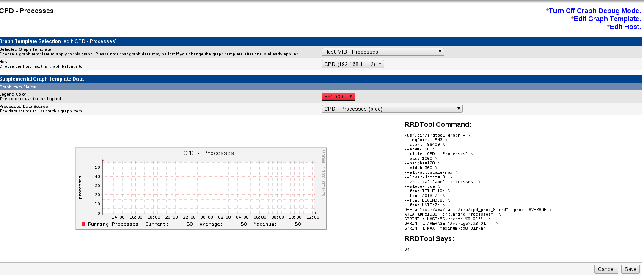Click the Graph Item Fields subheader
Image resolution: width=644 pixels, height=279 pixels.
18,87
